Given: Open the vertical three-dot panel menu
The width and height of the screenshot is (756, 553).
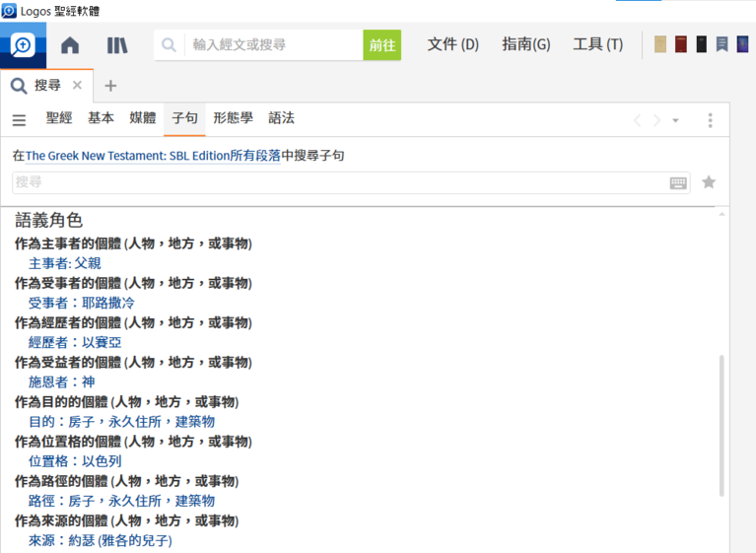Looking at the screenshot, I should 710,120.
